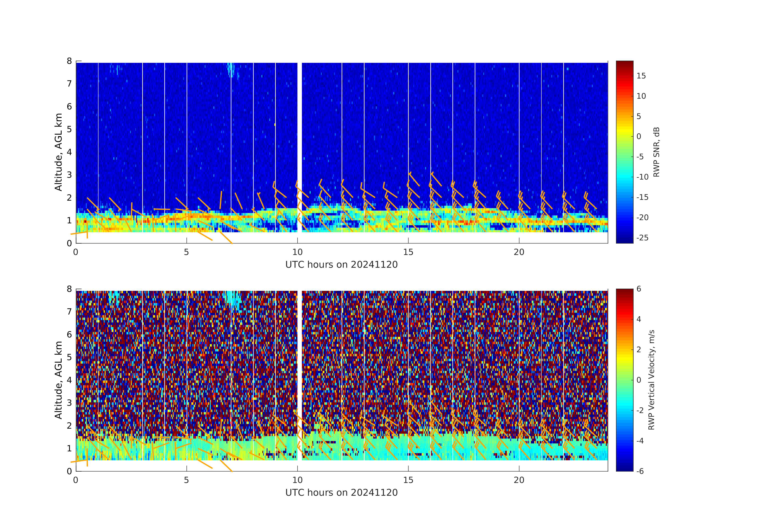Click x-axis tick 15 under the bottom plot
Screen dimensions: 775x532
[408, 480]
